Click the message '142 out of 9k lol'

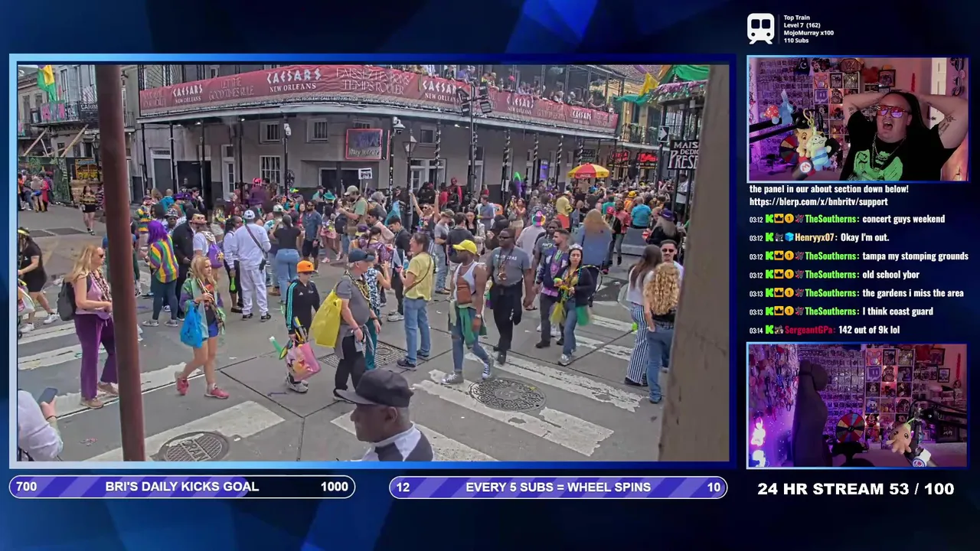click(869, 330)
